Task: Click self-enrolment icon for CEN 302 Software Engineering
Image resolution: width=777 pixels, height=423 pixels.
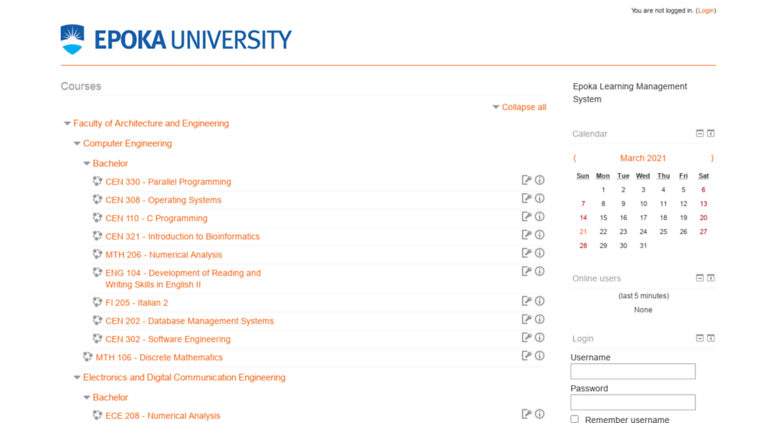Action: (526, 338)
